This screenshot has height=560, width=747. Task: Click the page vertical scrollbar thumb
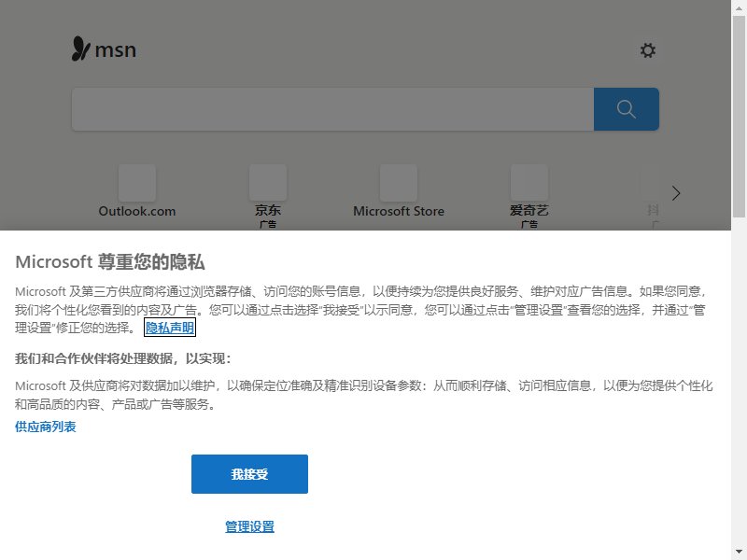[739, 117]
